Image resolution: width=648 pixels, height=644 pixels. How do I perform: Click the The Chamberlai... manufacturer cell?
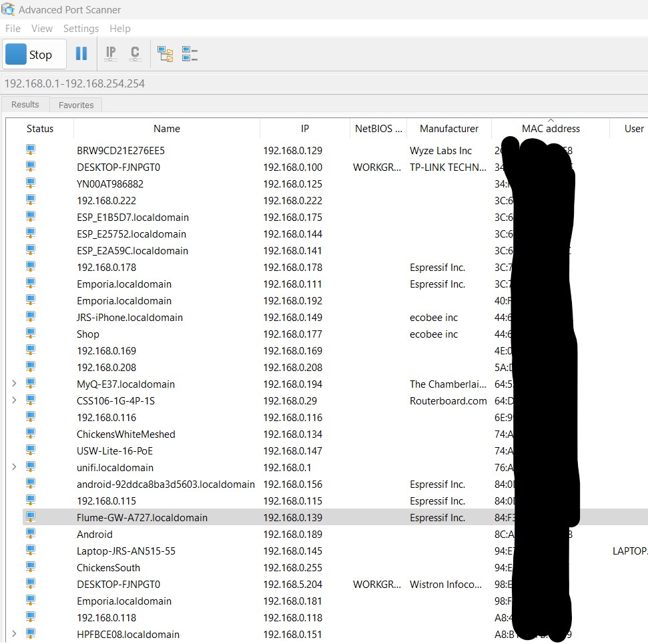pos(448,384)
